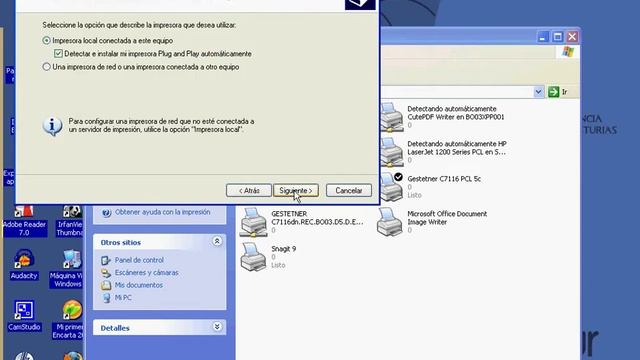Click the Mi PC computer icon

pyautogui.click(x=106, y=298)
